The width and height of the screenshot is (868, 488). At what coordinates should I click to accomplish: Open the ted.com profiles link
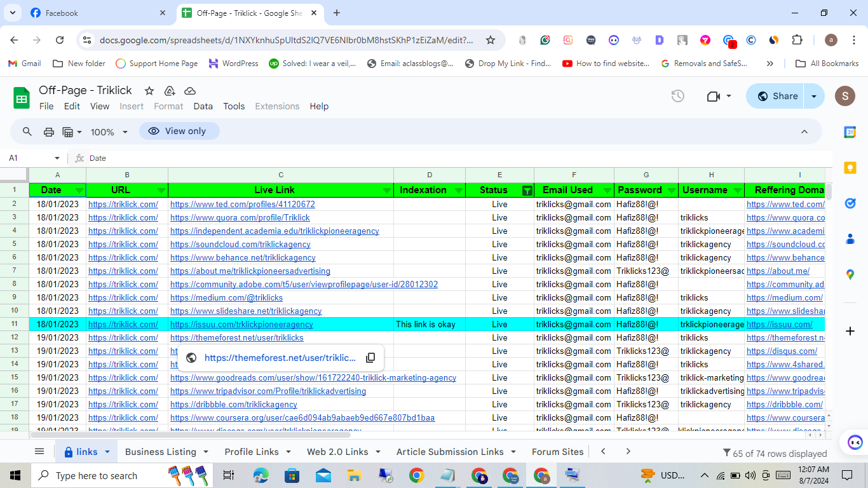(x=243, y=205)
